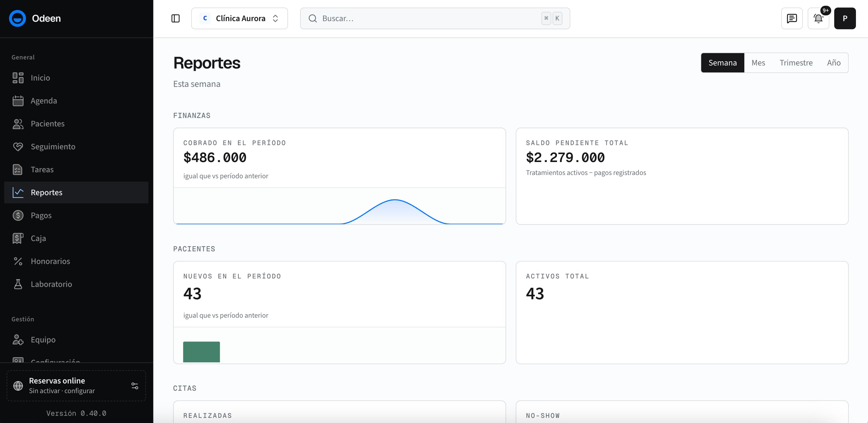Click the Versión 0.40.0 label
The image size is (868, 423).
(76, 413)
